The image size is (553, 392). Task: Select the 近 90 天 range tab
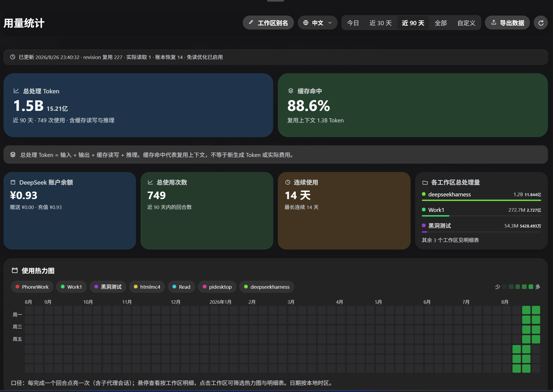(413, 23)
